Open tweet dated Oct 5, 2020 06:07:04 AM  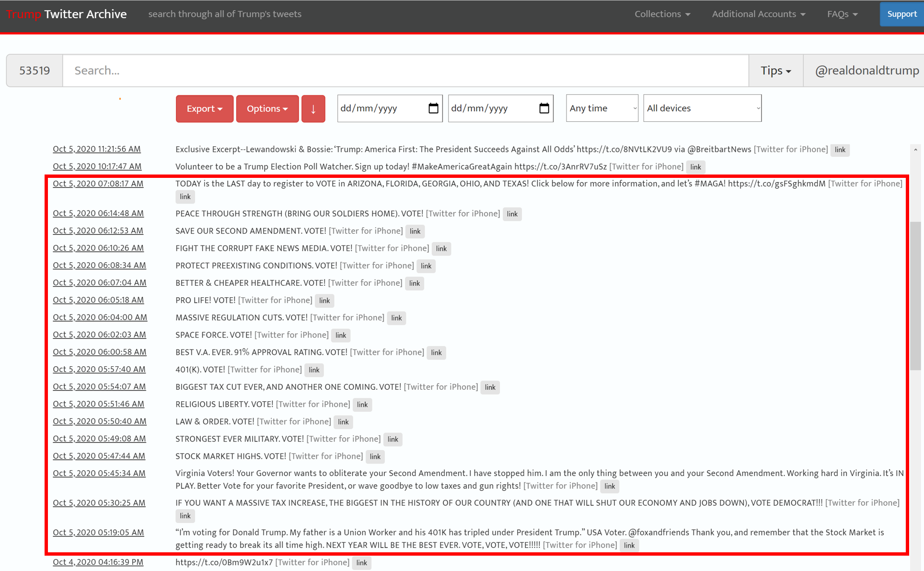[100, 282]
